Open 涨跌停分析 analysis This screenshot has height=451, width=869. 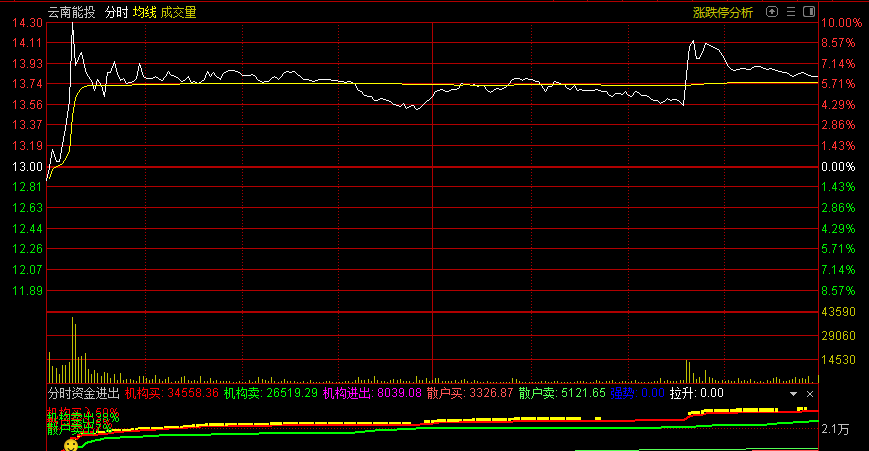(x=723, y=12)
